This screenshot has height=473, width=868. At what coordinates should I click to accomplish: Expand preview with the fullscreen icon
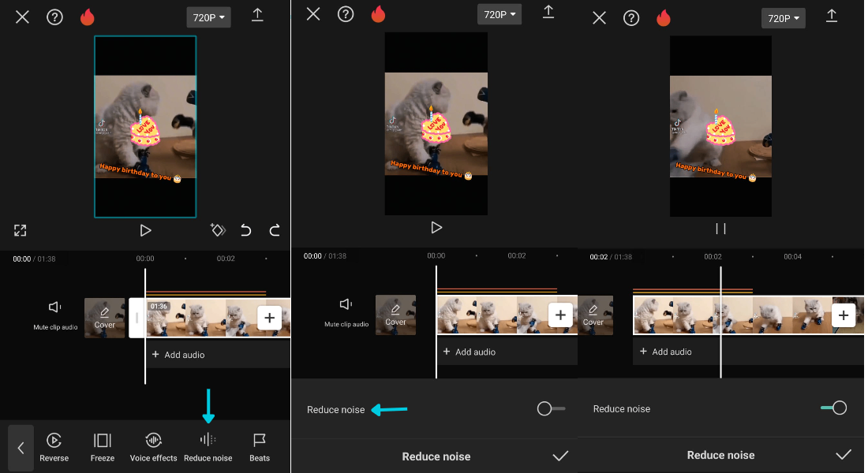(x=21, y=230)
